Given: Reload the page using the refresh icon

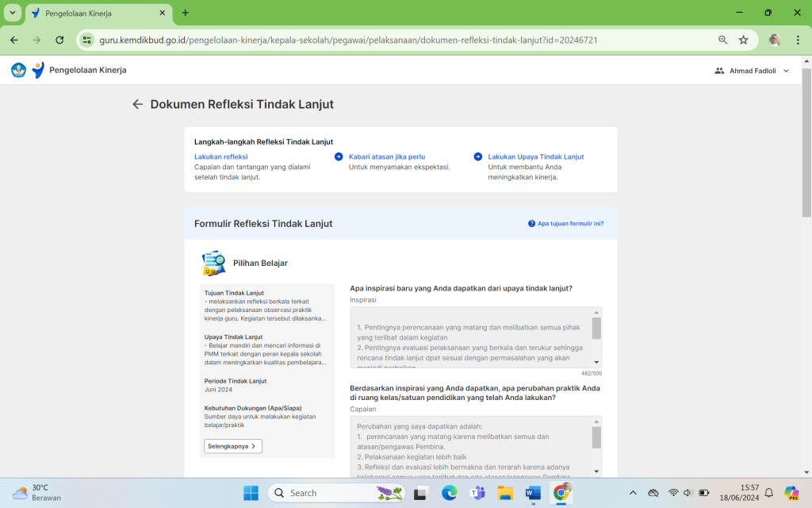Looking at the screenshot, I should (59, 40).
